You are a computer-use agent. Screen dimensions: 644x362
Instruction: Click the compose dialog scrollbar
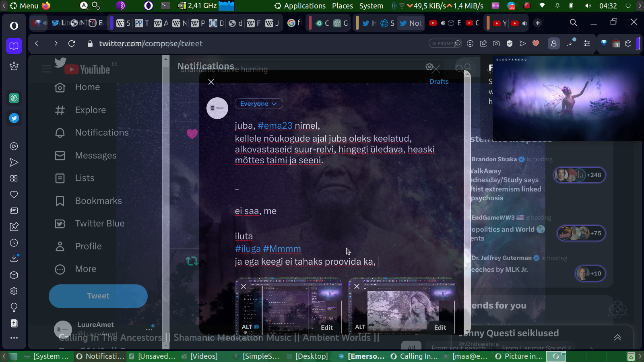pos(467,201)
